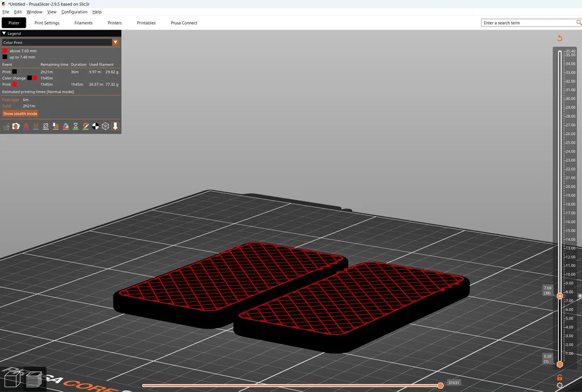
Task: Click red swatch for above 7.60 mm
Action: point(5,50)
